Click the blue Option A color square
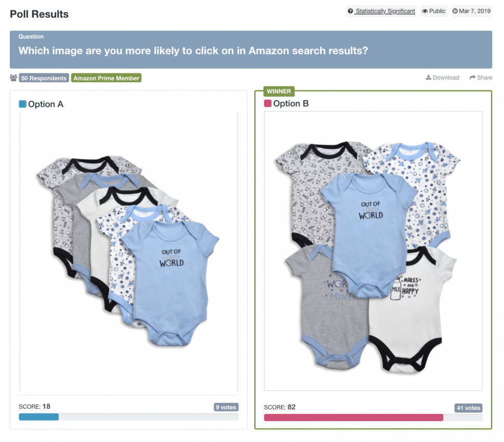Image resolution: width=504 pixels, height=442 pixels. [x=22, y=104]
